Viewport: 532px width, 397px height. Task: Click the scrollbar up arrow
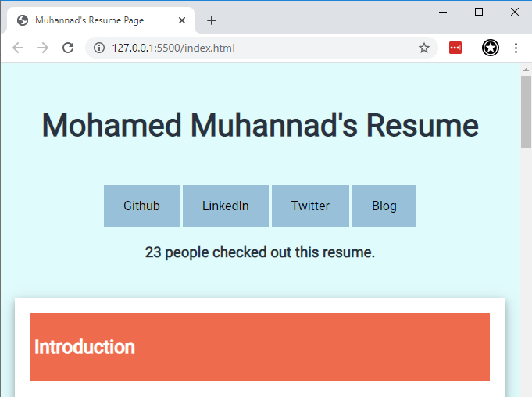pos(526,69)
